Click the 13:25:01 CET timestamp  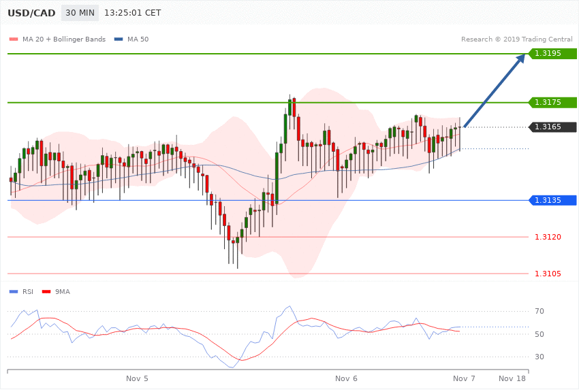click(x=133, y=13)
